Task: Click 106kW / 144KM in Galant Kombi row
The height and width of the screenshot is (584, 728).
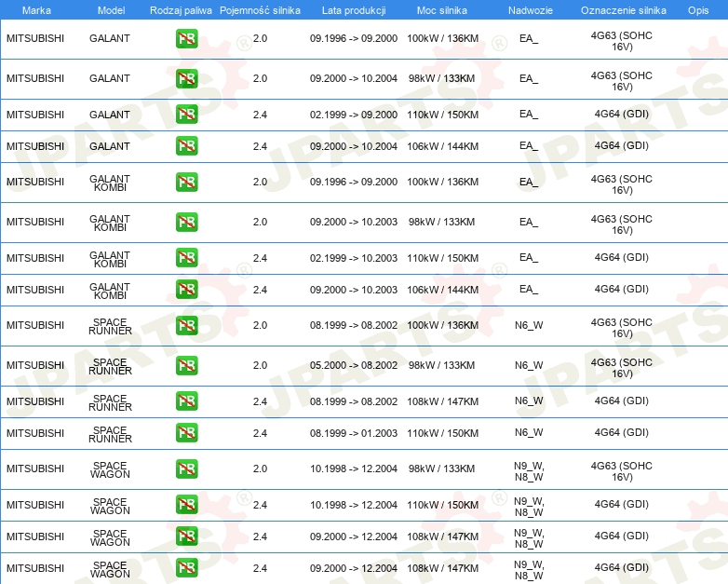Action: coord(442,290)
